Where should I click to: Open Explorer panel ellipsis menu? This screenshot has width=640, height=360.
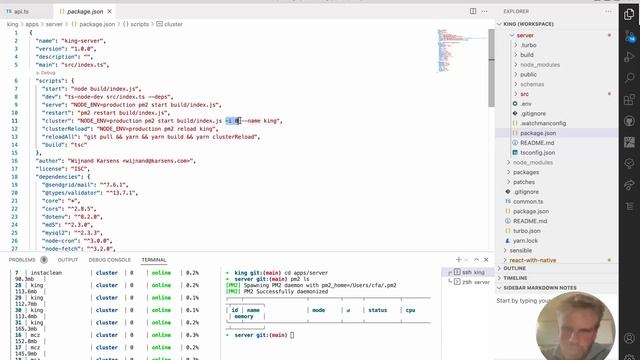pos(608,11)
